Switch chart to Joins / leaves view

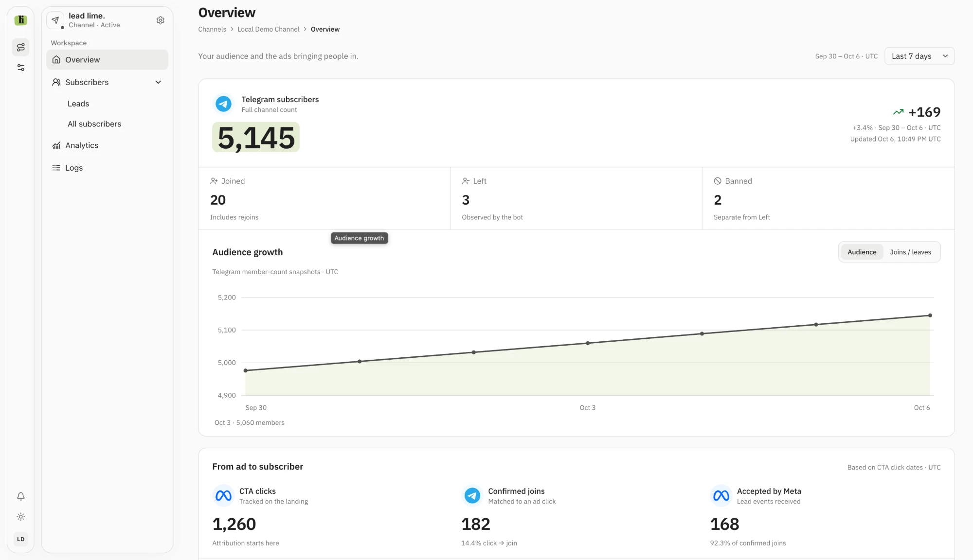click(910, 252)
